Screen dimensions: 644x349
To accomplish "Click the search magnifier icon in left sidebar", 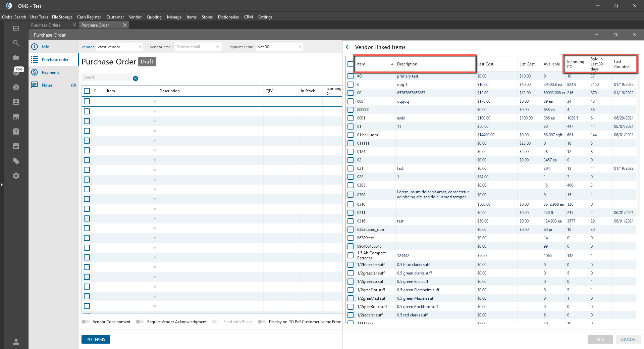I will (x=16, y=43).
